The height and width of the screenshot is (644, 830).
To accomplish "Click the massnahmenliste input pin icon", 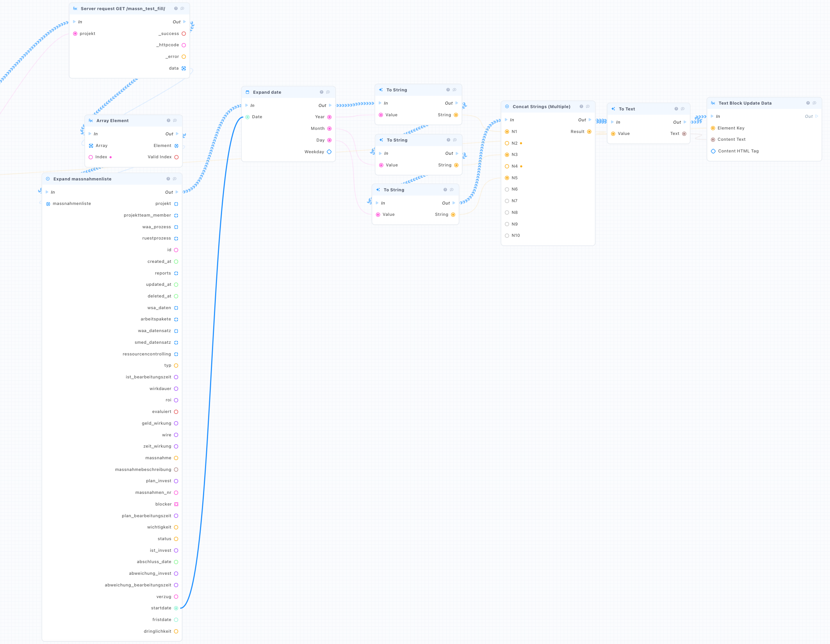I will tap(48, 204).
